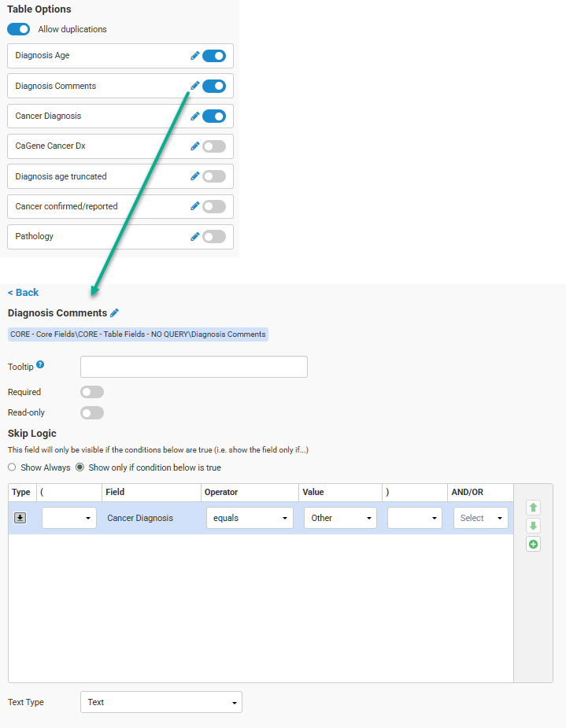Click the Tooltip help question icon

(40, 365)
